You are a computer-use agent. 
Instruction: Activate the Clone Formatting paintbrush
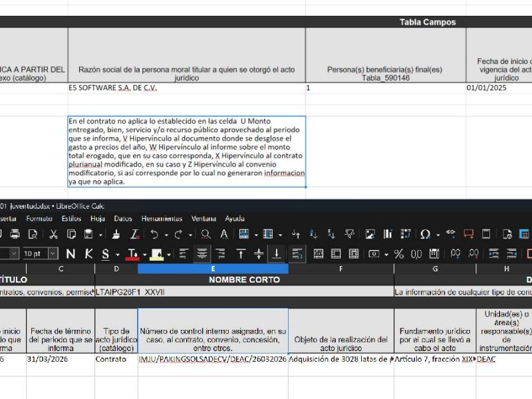[116, 234]
